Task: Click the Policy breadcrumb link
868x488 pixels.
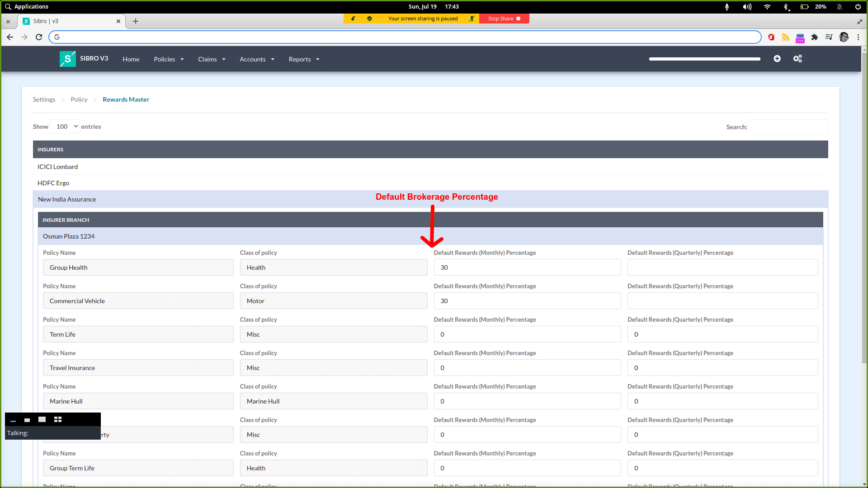Action: click(x=79, y=99)
